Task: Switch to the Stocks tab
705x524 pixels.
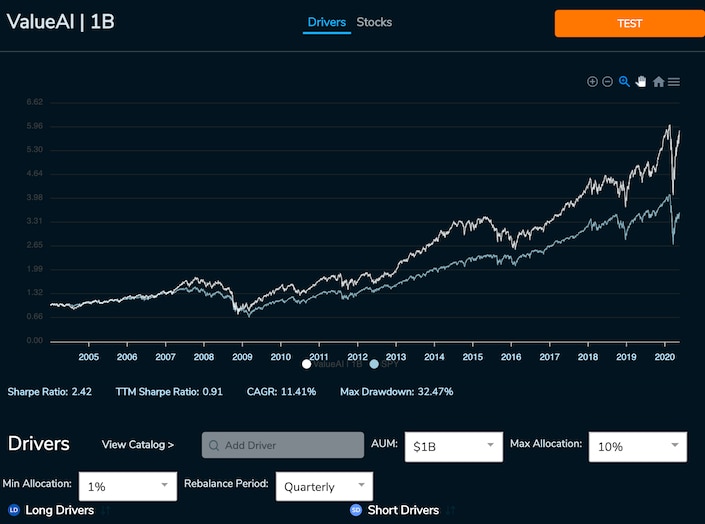Action: pos(374,22)
